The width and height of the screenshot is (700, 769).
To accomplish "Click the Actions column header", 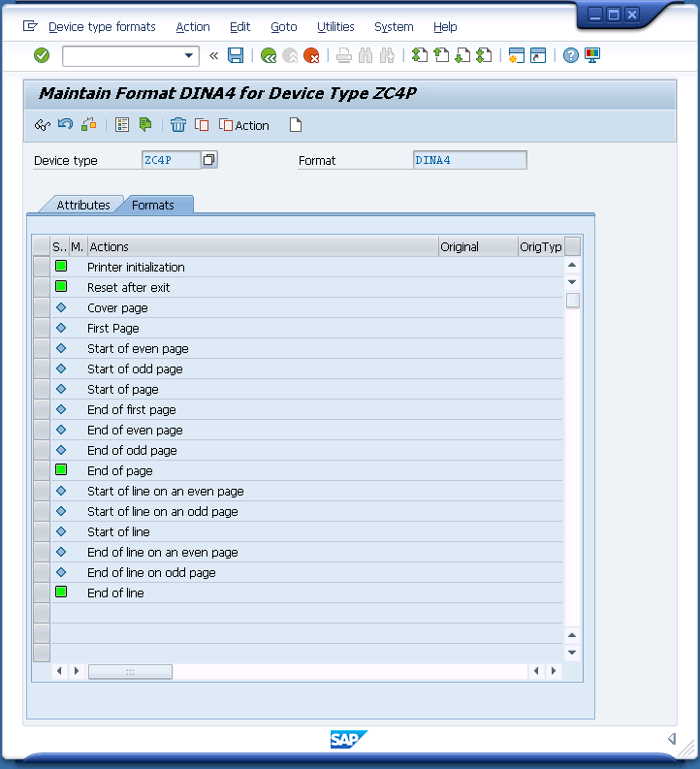I will [262, 246].
